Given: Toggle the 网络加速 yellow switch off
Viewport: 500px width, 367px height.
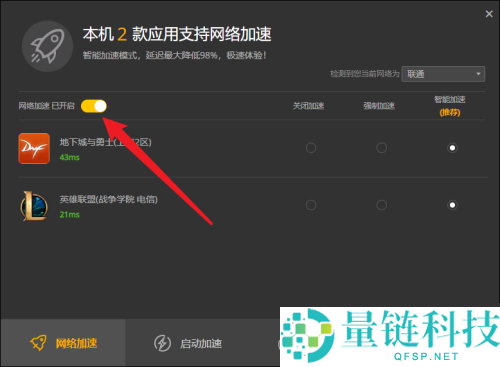Looking at the screenshot, I should [94, 106].
